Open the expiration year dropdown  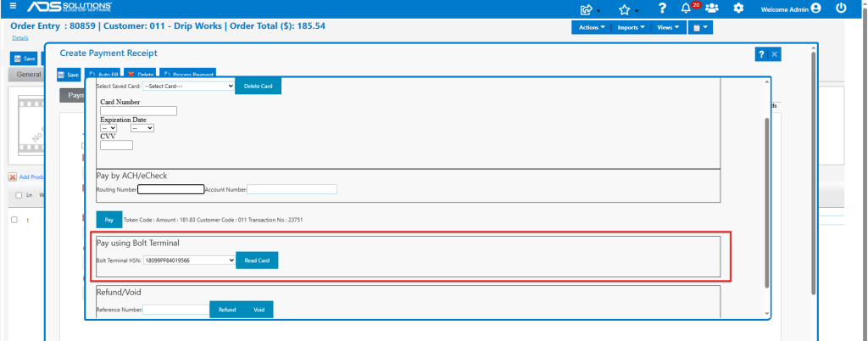click(142, 128)
